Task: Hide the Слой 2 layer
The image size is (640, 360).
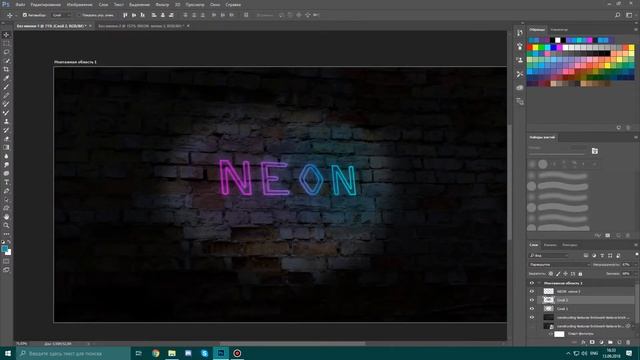Action: tap(532, 300)
